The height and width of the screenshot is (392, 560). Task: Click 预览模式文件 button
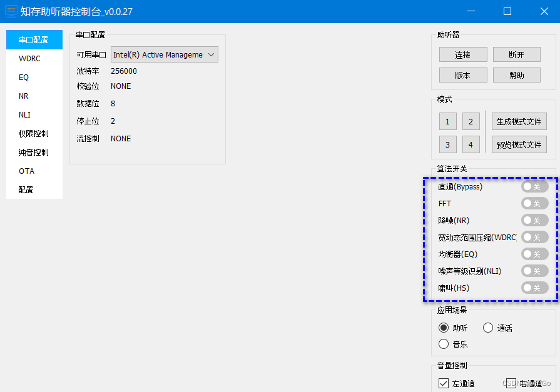point(519,144)
